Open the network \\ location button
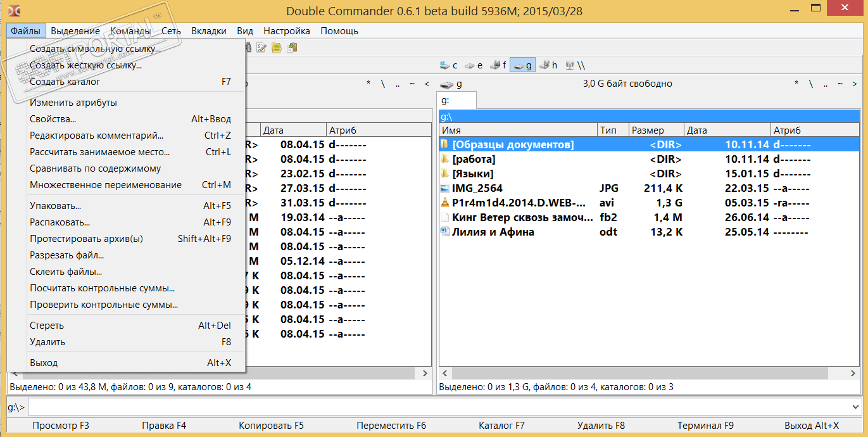Screen dimensions: 868x437 coord(575,65)
